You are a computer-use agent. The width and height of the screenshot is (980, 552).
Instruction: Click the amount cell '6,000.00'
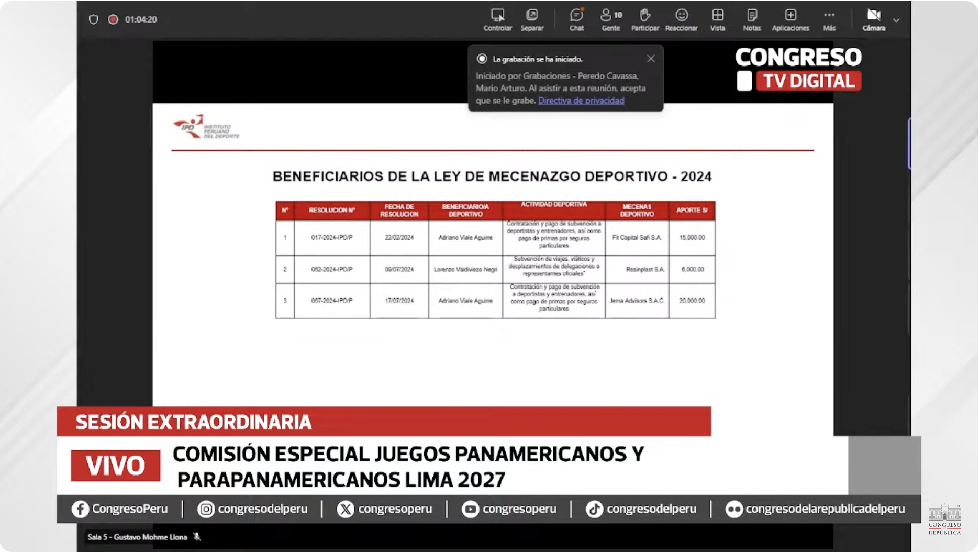[x=692, y=269]
